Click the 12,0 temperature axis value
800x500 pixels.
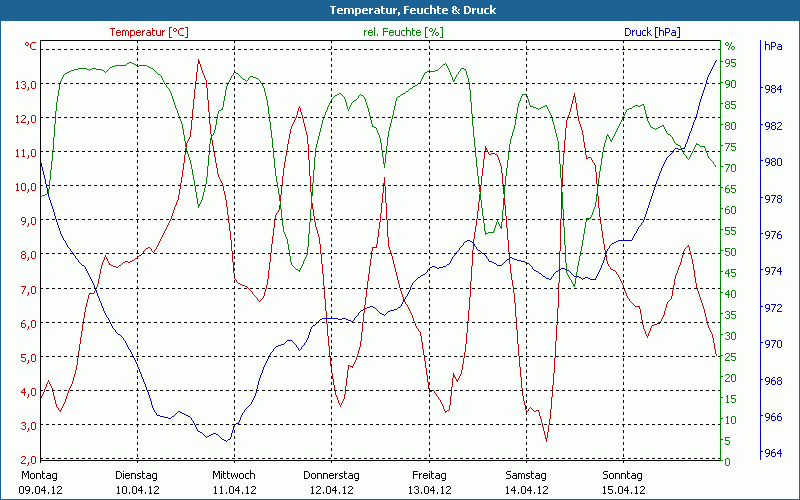[x=26, y=119]
